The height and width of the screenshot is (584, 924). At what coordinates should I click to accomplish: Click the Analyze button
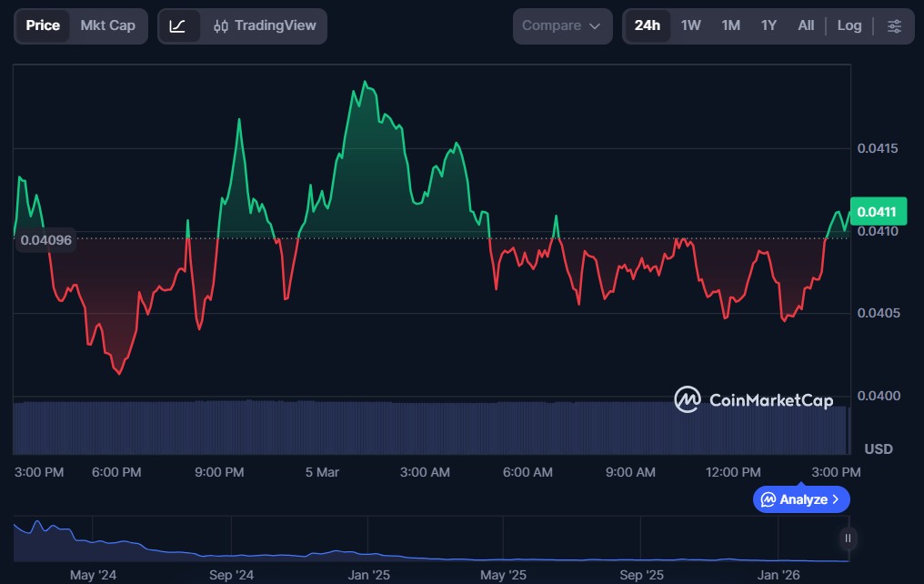[x=800, y=499]
